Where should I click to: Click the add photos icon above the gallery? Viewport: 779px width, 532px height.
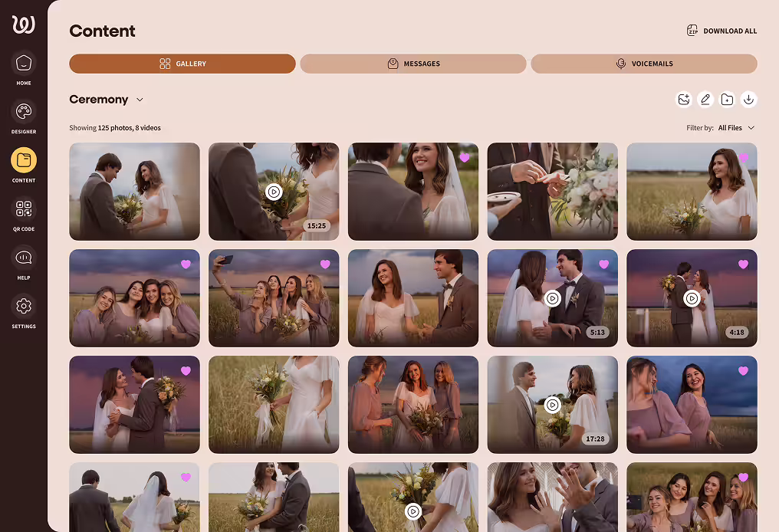(684, 100)
